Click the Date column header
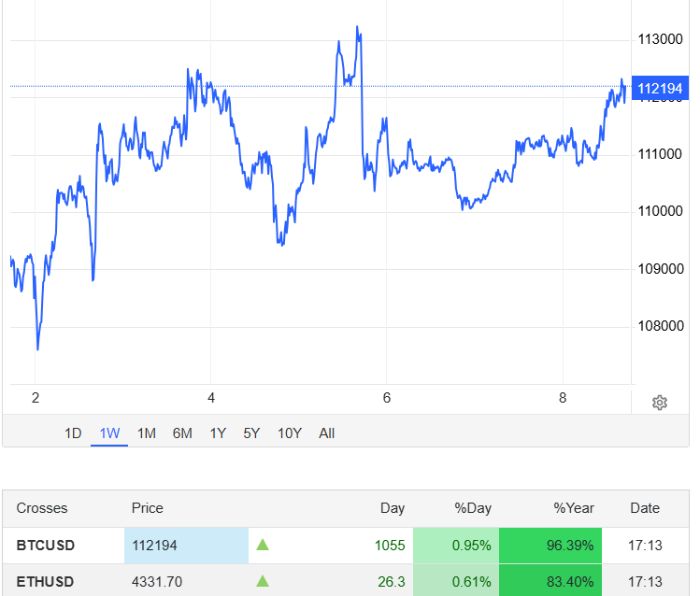Image resolution: width=700 pixels, height=596 pixels. point(645,508)
